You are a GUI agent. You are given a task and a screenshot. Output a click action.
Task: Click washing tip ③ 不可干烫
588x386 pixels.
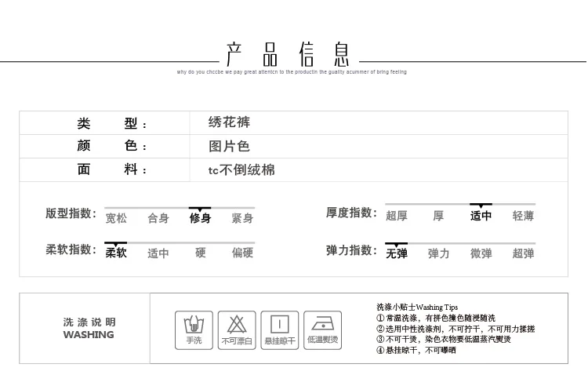(444, 340)
